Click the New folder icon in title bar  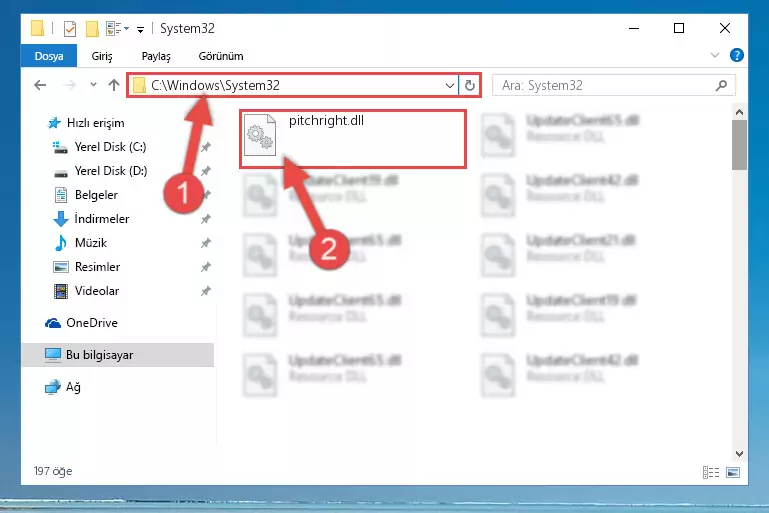click(92, 29)
